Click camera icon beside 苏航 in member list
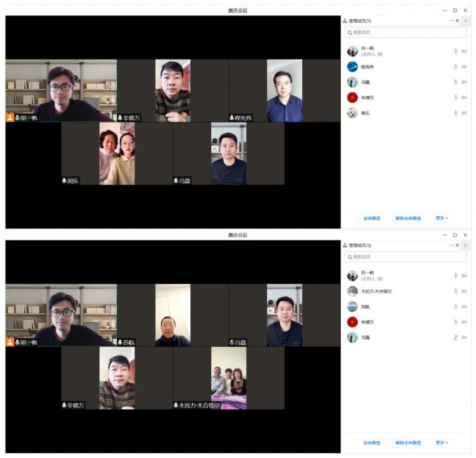 pos(464,307)
